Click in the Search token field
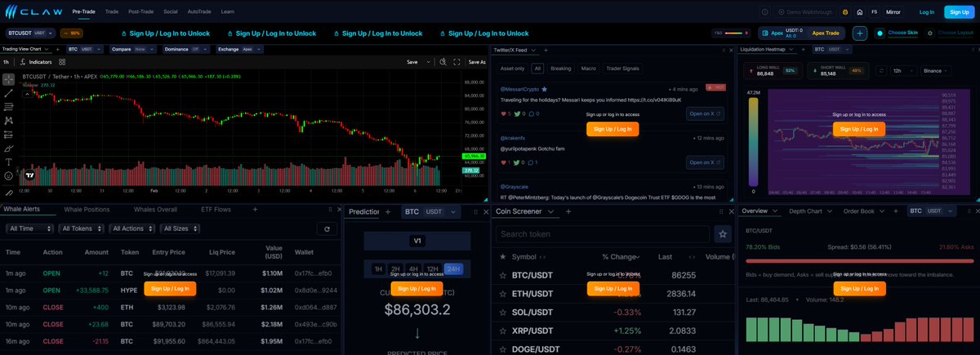The width and height of the screenshot is (980, 355). pos(602,234)
